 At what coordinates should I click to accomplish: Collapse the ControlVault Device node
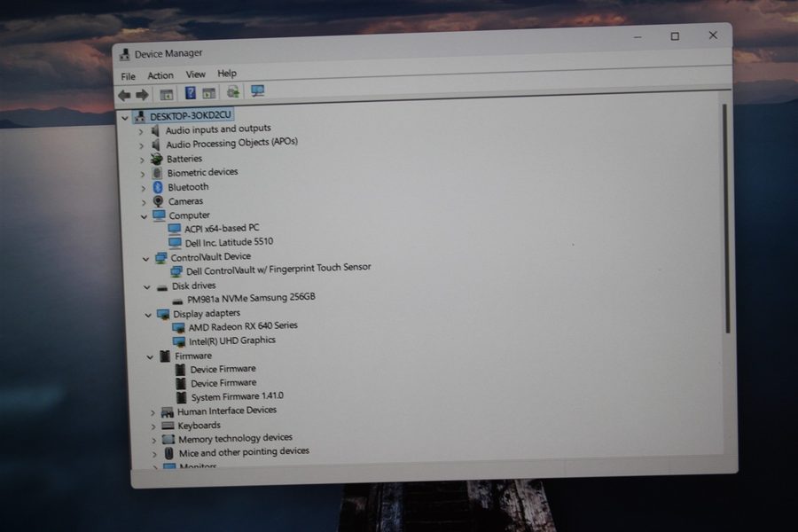(145, 259)
